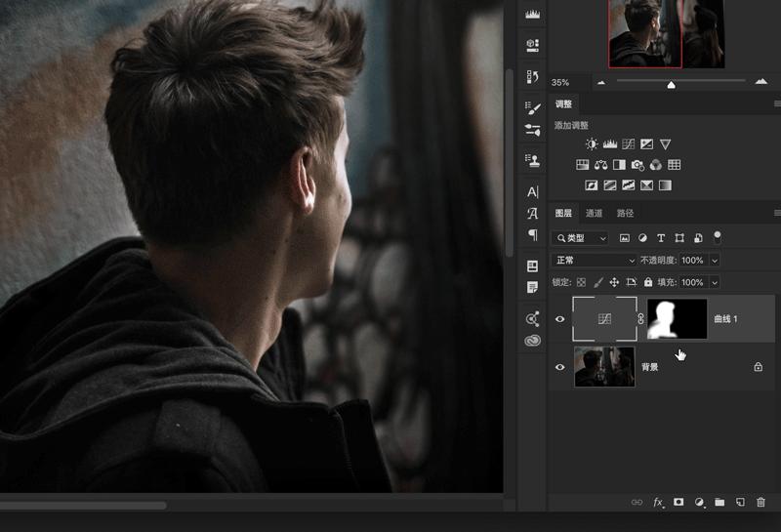The image size is (781, 532).
Task: Open the fx layer style menu
Action: [x=658, y=502]
